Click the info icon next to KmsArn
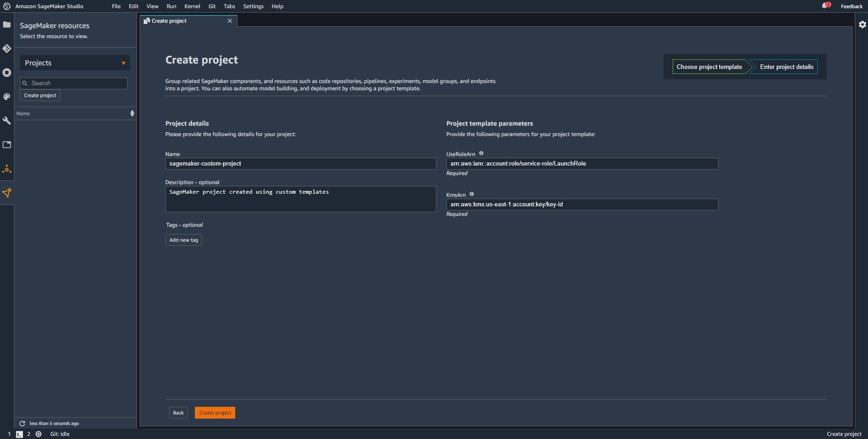The image size is (868, 439). tap(472, 194)
